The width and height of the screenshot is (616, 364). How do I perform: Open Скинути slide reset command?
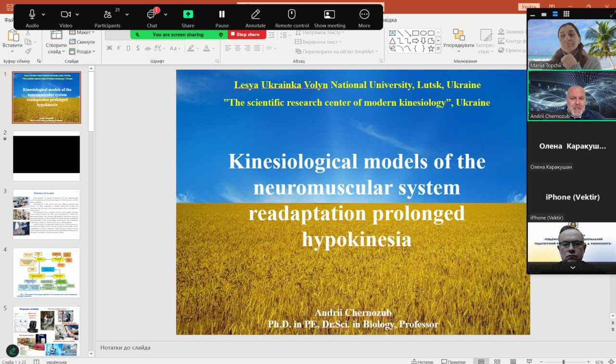[x=83, y=42]
